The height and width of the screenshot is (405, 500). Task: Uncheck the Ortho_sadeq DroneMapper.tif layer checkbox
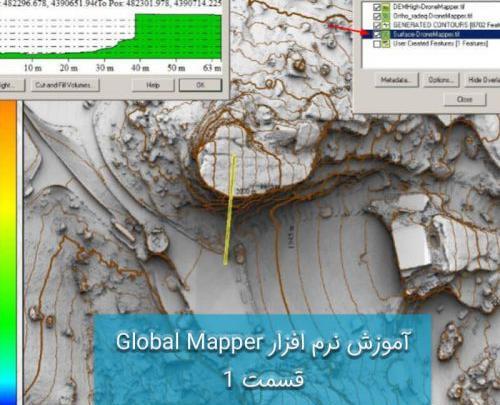377,16
